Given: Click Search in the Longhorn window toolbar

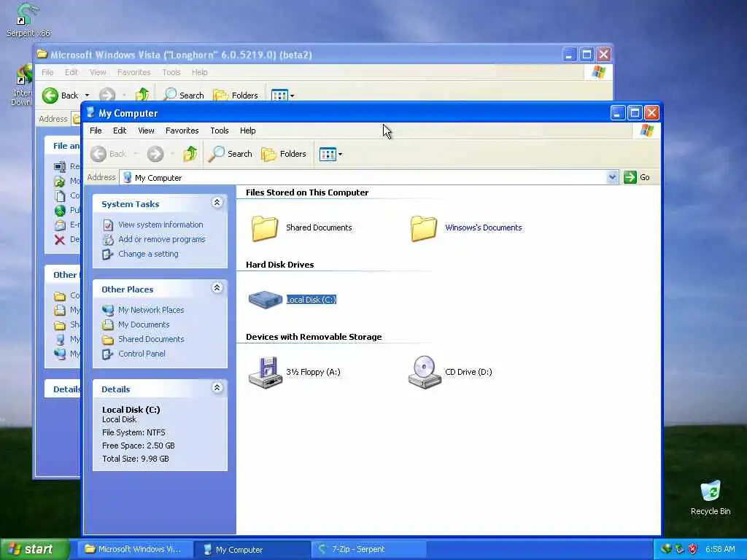Looking at the screenshot, I should pos(184,96).
